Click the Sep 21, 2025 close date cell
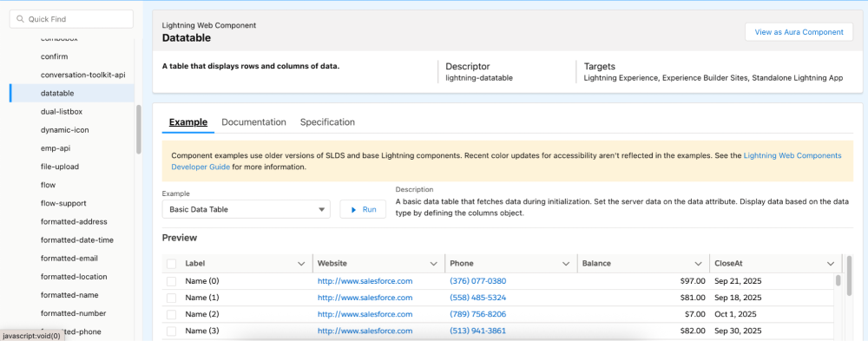 738,281
